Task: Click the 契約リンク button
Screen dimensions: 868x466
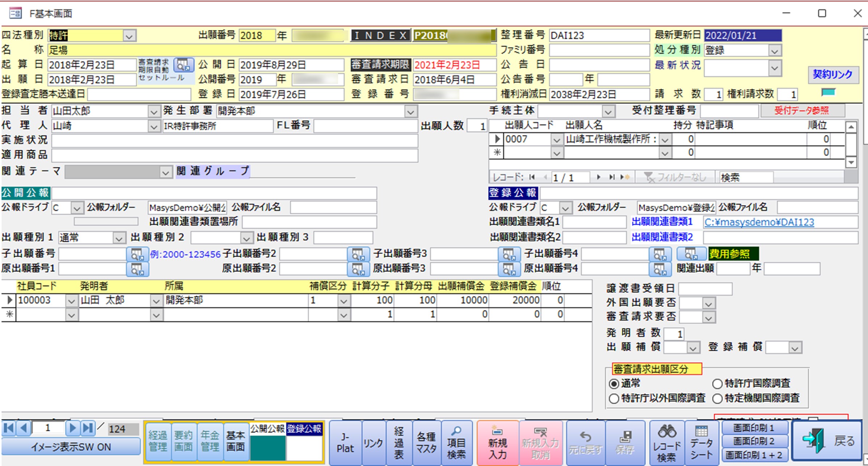Action: tap(833, 75)
